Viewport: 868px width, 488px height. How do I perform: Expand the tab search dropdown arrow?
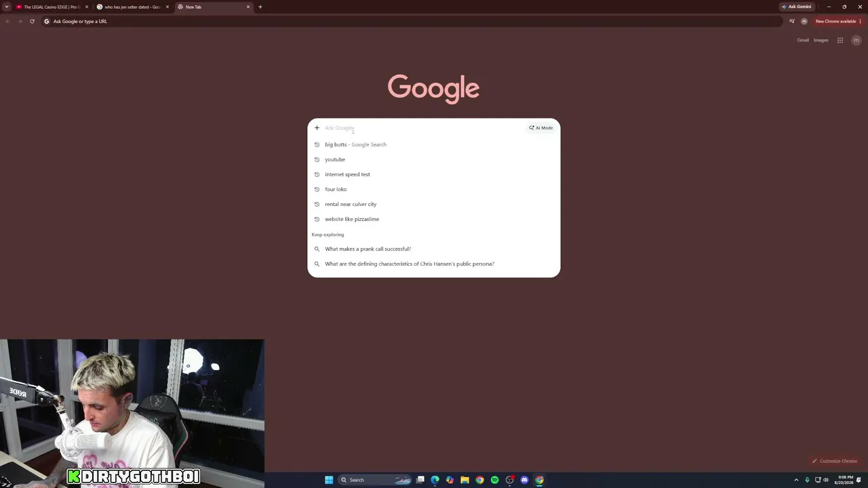[x=7, y=7]
